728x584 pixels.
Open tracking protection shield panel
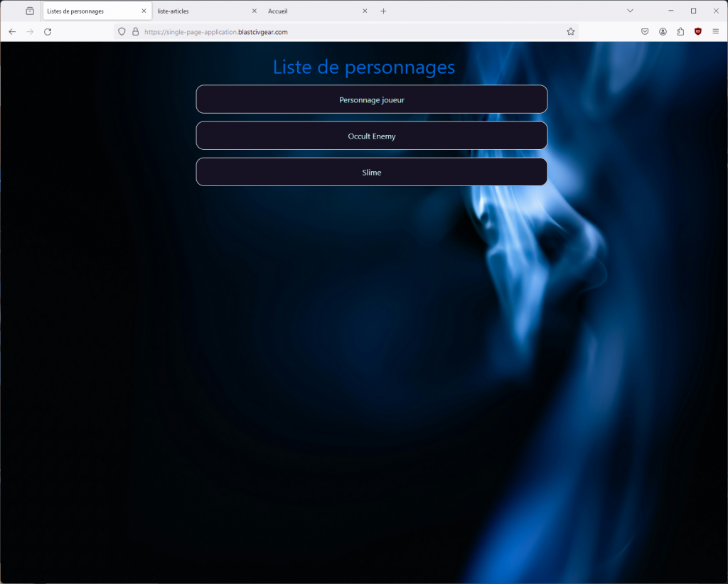(122, 31)
